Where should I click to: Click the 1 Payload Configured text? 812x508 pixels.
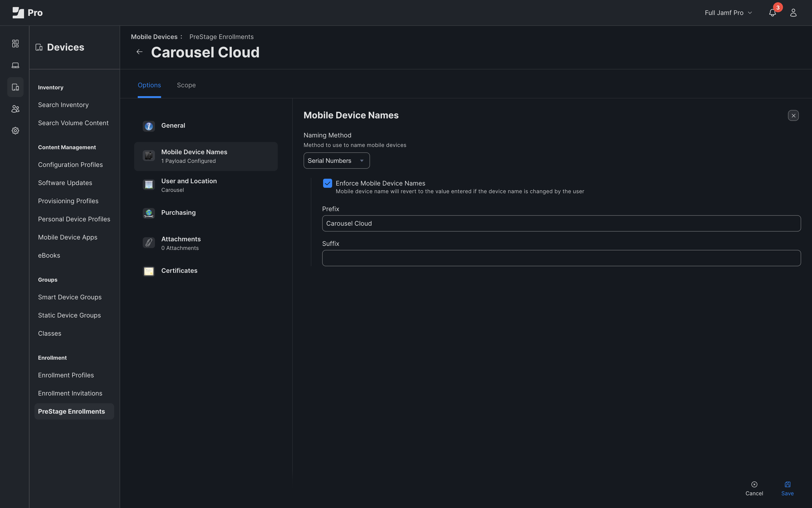[x=188, y=161]
